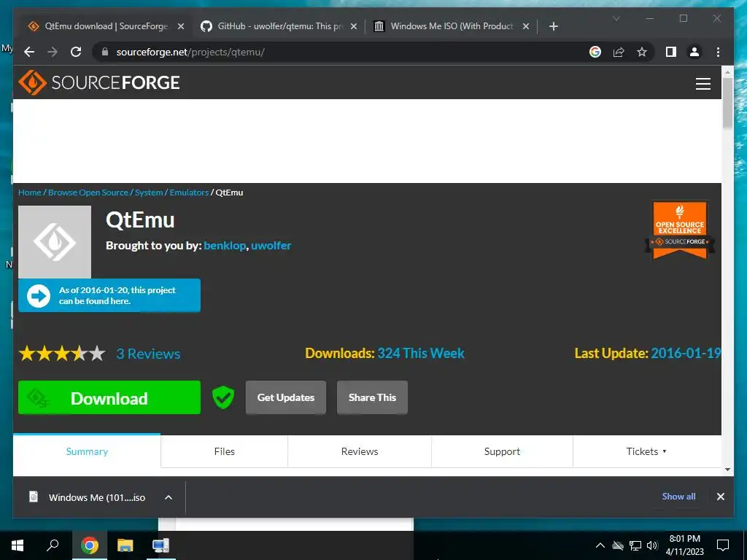Bookmark this page with the star
This screenshot has height=560, width=747.
click(x=642, y=52)
